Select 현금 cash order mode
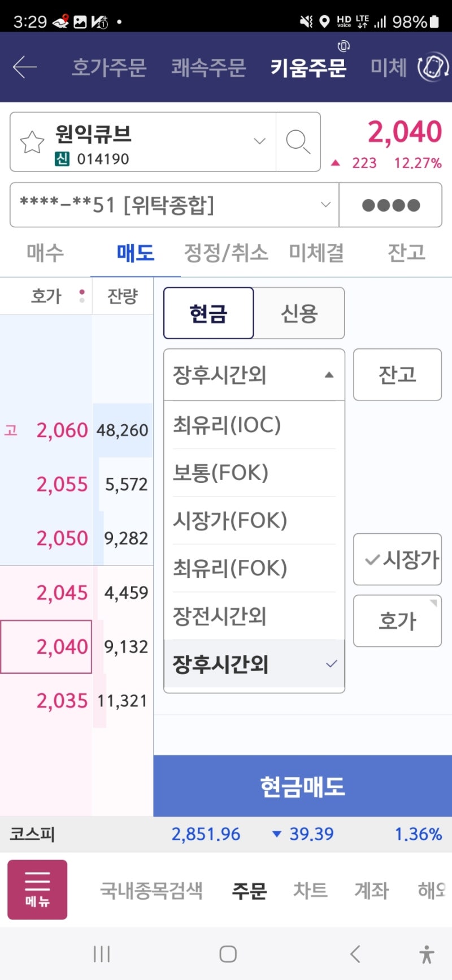Screen dimensions: 452x980 208,313
